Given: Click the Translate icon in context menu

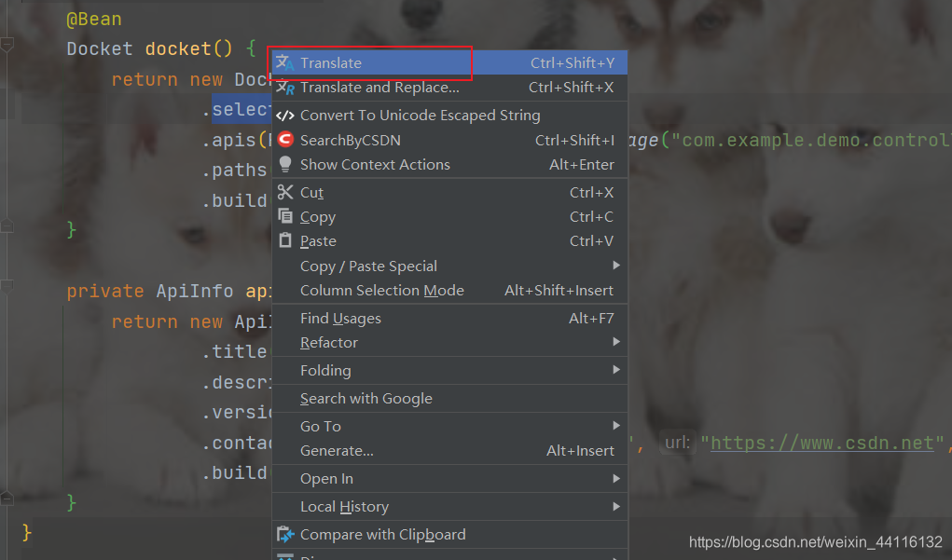Looking at the screenshot, I should (284, 62).
